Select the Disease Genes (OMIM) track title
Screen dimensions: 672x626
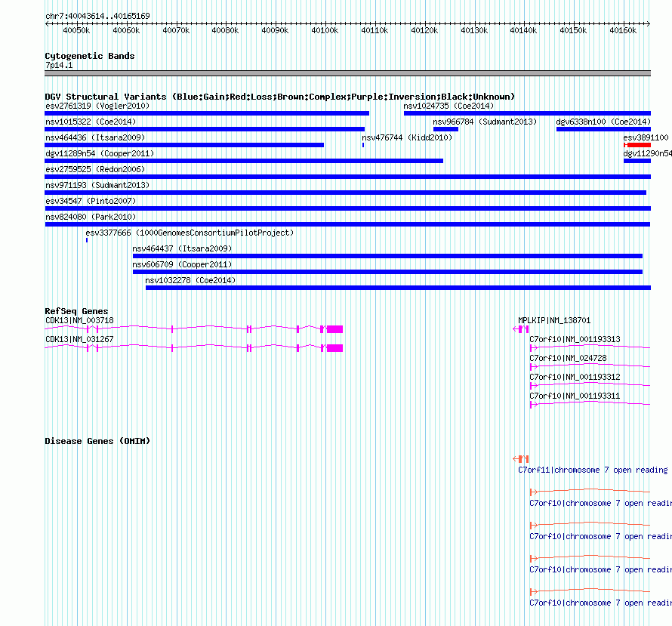[97, 441]
